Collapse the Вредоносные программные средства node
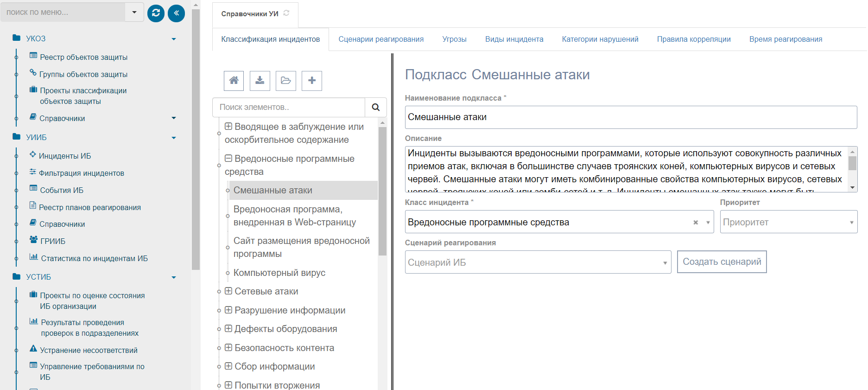The width and height of the screenshot is (868, 390). (x=228, y=159)
